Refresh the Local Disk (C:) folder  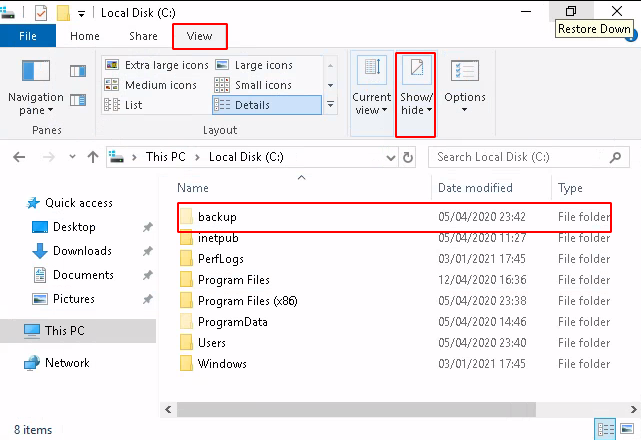(x=408, y=157)
